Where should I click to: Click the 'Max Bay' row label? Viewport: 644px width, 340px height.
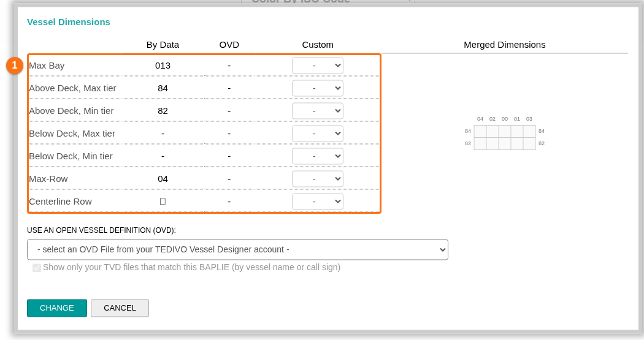pos(47,66)
